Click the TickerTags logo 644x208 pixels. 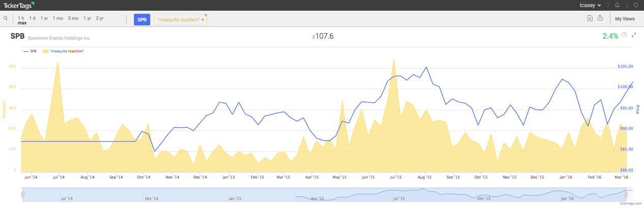pyautogui.click(x=19, y=5)
